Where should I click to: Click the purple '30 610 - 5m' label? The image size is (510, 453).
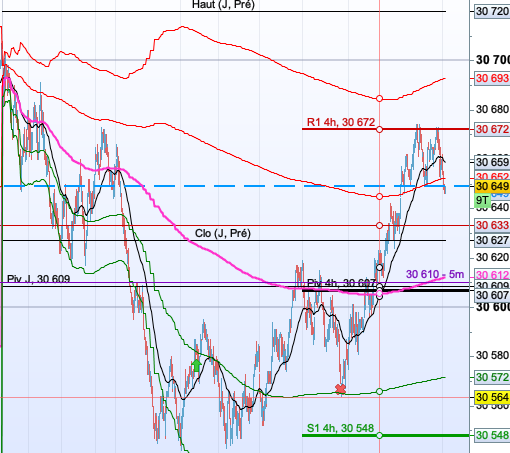(435, 274)
